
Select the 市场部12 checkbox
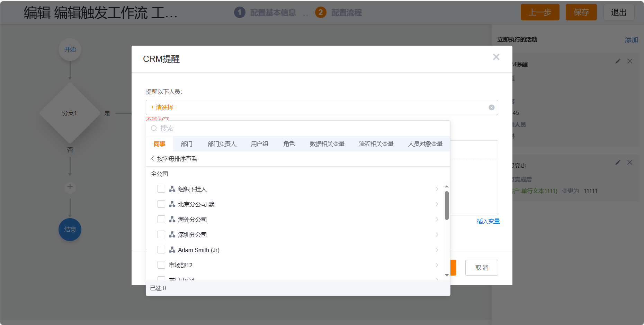point(161,265)
